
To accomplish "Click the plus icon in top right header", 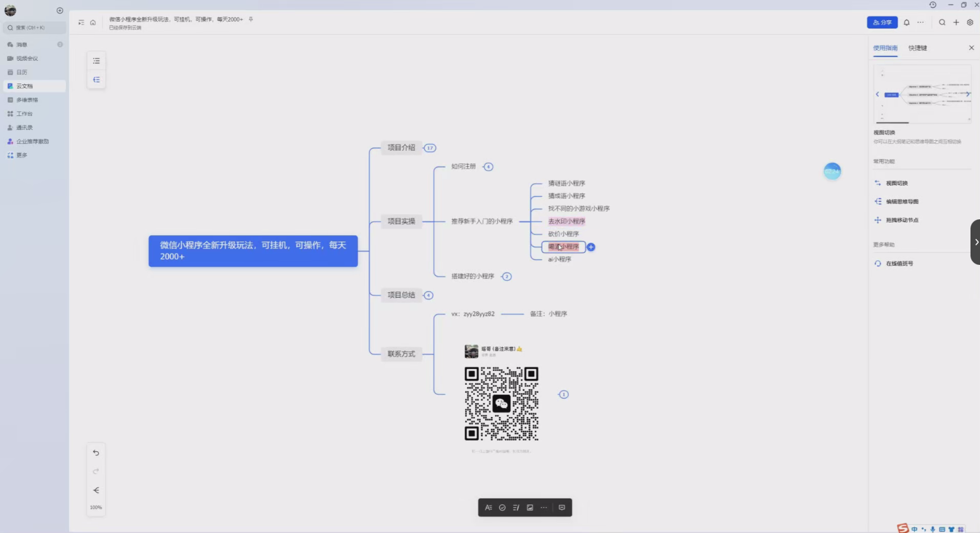I will 956,22.
